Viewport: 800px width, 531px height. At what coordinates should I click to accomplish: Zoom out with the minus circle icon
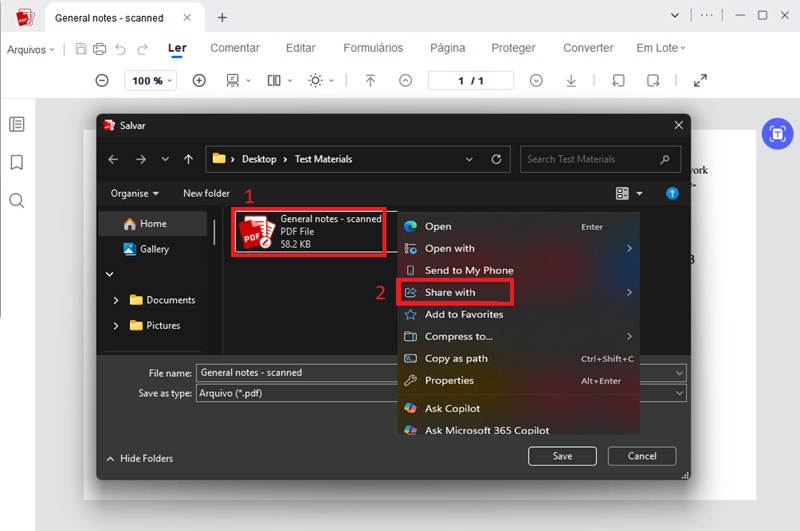tap(102, 80)
